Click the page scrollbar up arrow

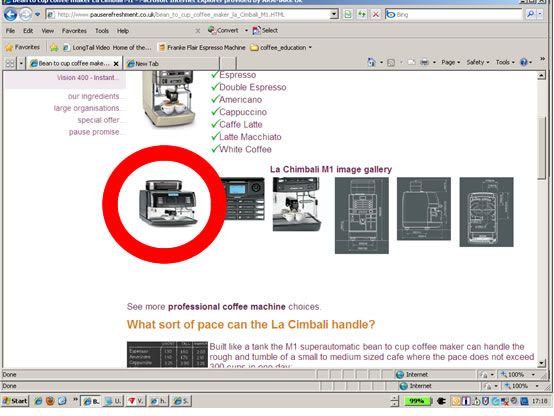[541, 75]
